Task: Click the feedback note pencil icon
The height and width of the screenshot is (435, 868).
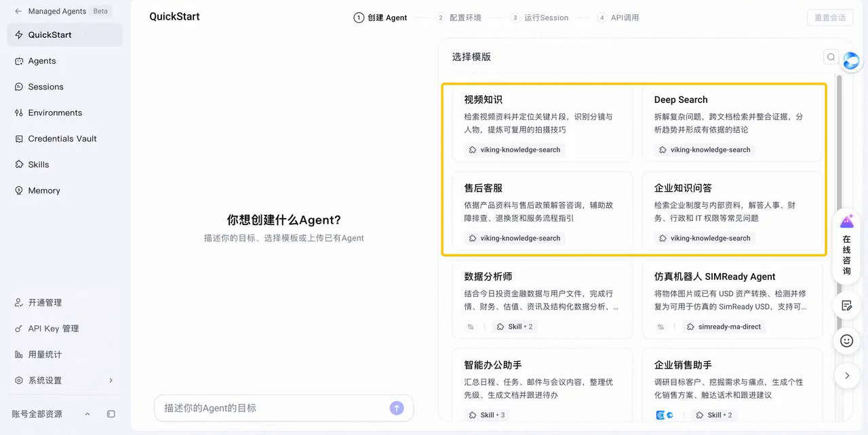Action: click(846, 306)
